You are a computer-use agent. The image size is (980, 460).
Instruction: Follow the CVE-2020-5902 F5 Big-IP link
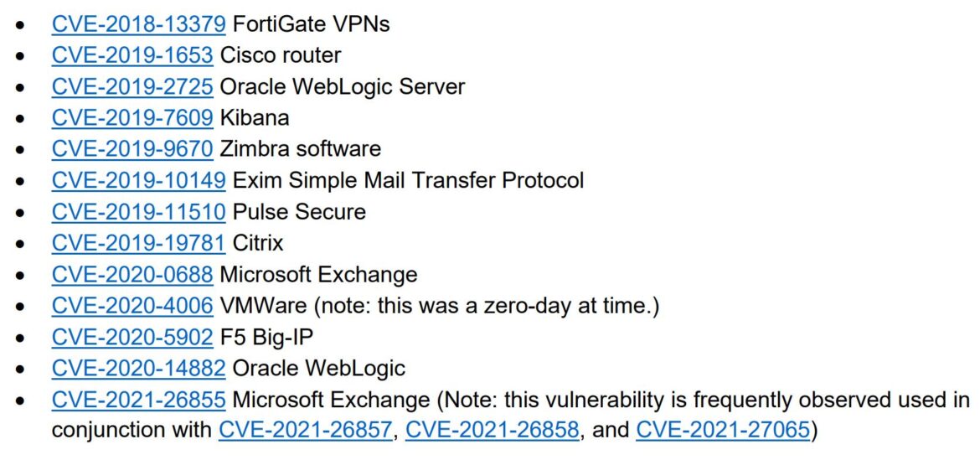tap(132, 337)
